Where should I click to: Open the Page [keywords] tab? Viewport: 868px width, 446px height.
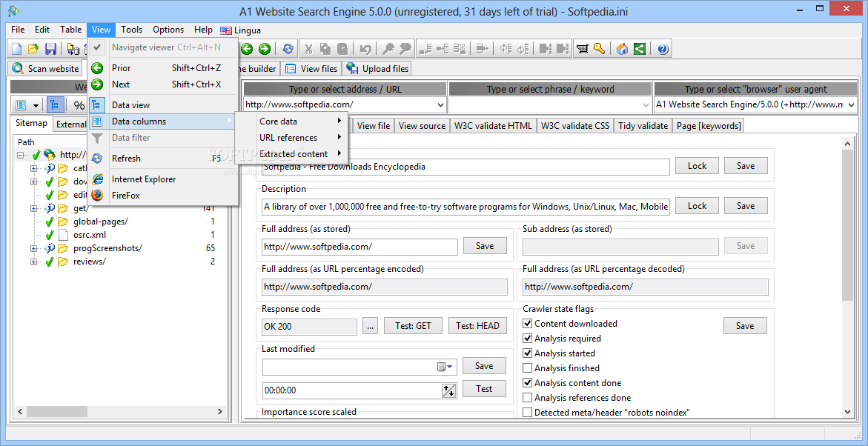[708, 126]
